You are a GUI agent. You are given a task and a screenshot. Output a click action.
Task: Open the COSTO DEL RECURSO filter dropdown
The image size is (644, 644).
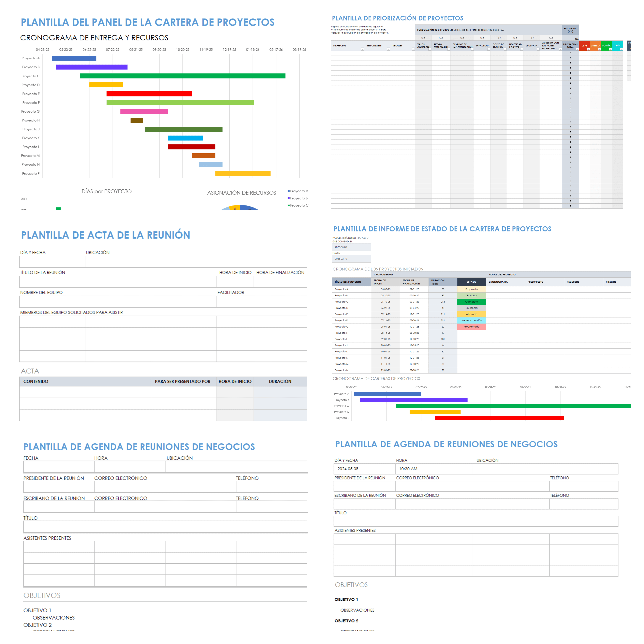pos(505,49)
